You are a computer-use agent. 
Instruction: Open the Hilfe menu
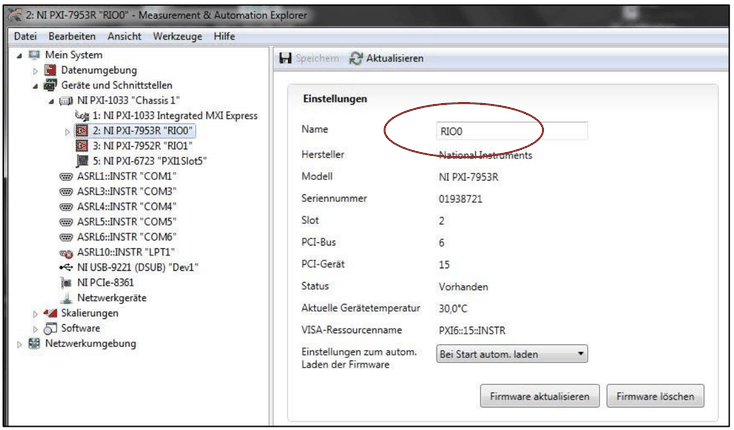click(224, 36)
